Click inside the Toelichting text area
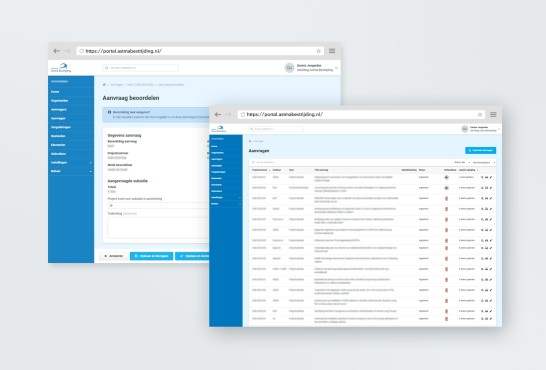This screenshot has height=370, width=546. pos(158,228)
